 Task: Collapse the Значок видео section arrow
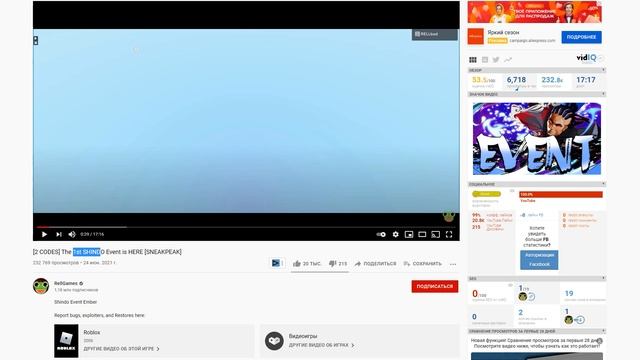tap(603, 94)
